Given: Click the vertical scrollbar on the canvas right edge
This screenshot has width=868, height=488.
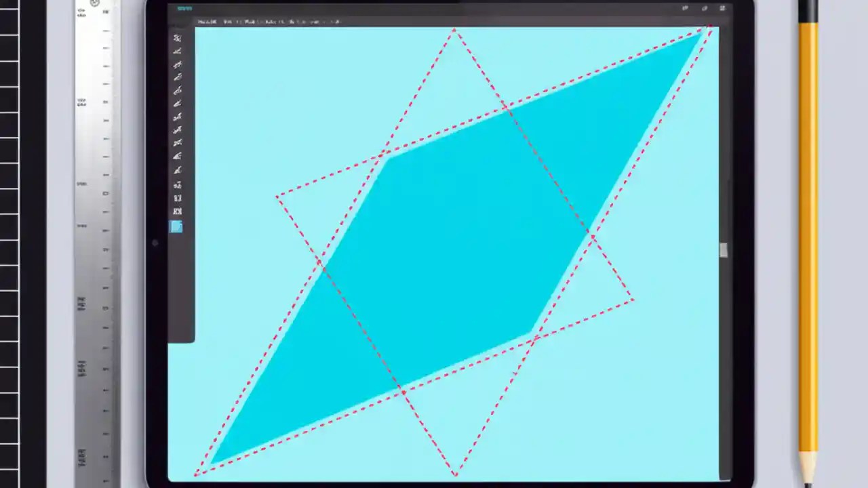Looking at the screenshot, I should pyautogui.click(x=722, y=251).
